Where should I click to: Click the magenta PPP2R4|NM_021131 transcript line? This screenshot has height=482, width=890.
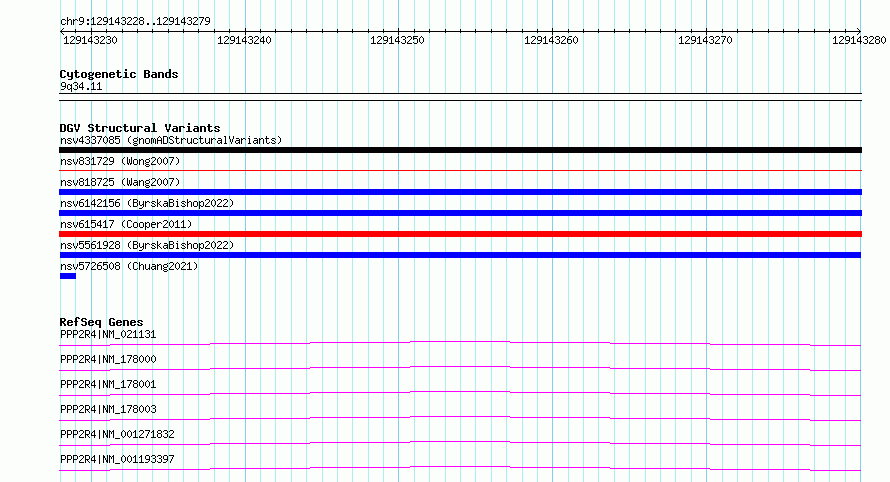460,343
